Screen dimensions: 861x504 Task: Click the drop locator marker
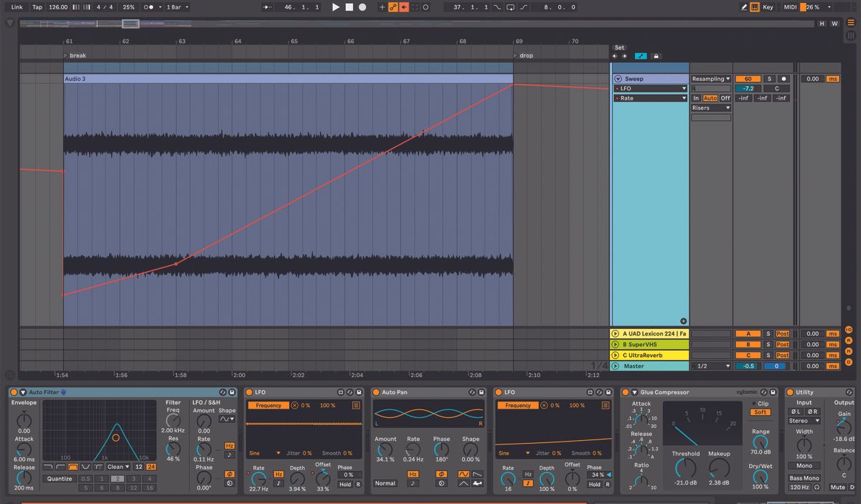516,55
